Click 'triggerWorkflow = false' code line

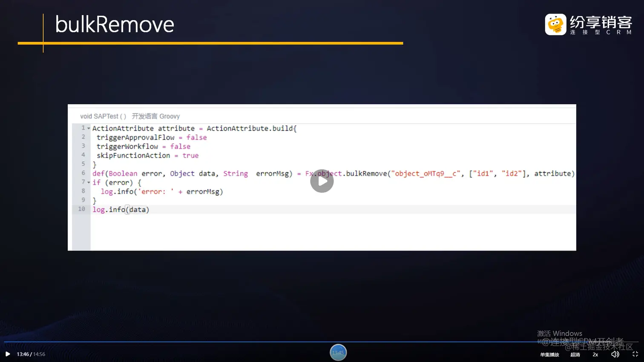[x=144, y=146]
